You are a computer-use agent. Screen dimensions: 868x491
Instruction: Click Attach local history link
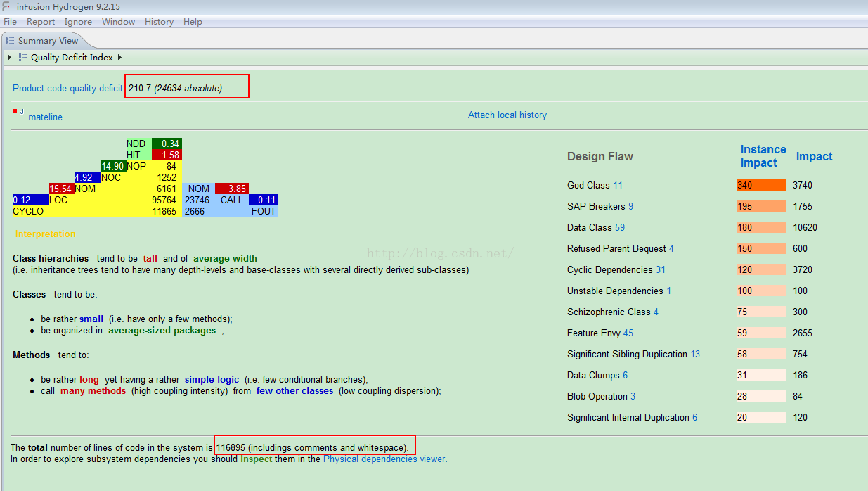pos(507,115)
